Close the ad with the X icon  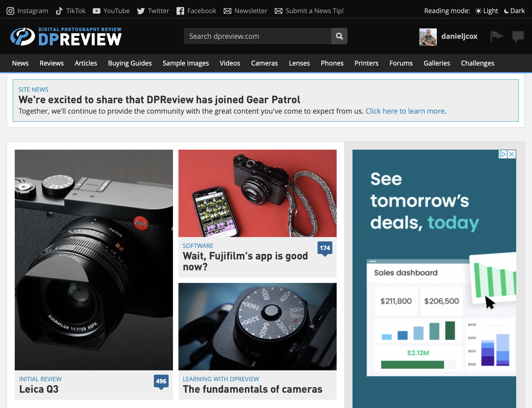point(512,154)
